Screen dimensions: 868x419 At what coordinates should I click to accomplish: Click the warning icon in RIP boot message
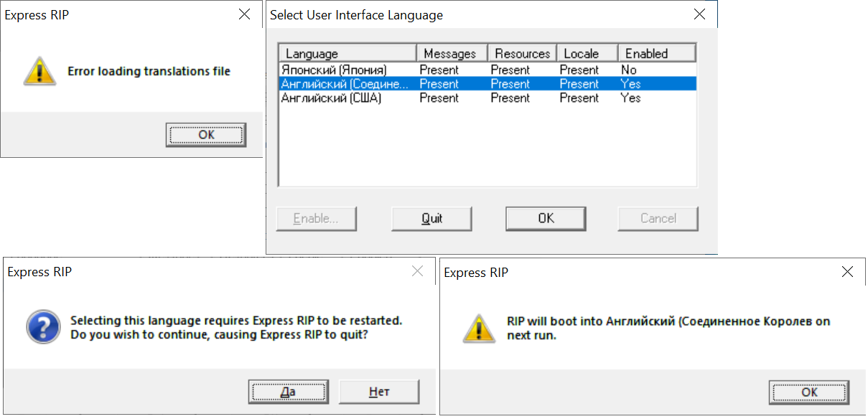click(x=477, y=328)
